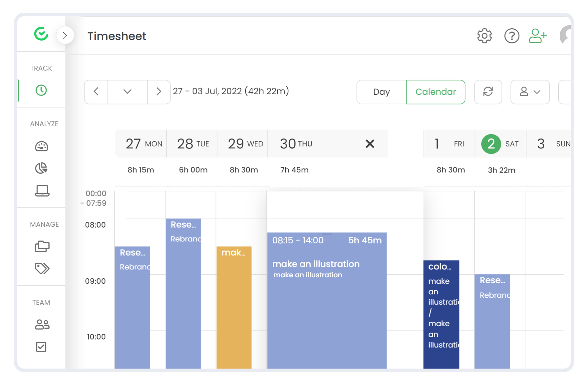Viewport: 588px width, 383px height.
Task: Open the dashboard gauge icon in sidebar
Action: point(42,146)
